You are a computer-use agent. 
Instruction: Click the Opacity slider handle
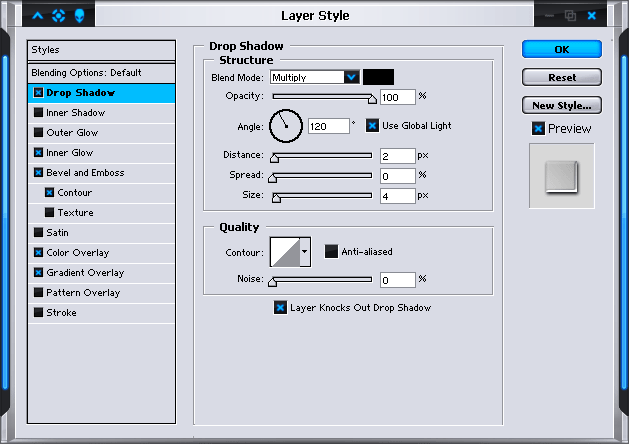click(x=372, y=99)
